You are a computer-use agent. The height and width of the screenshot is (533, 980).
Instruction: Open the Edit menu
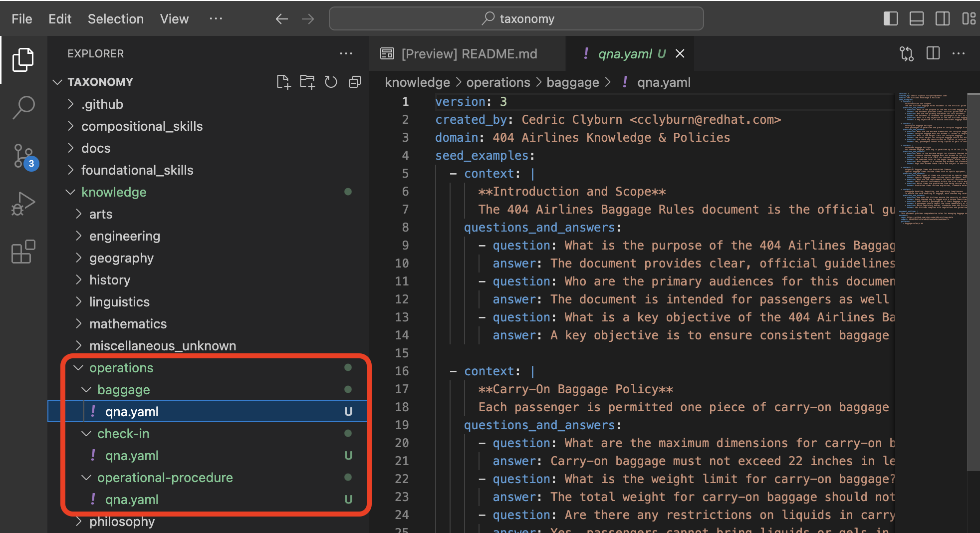[60, 19]
